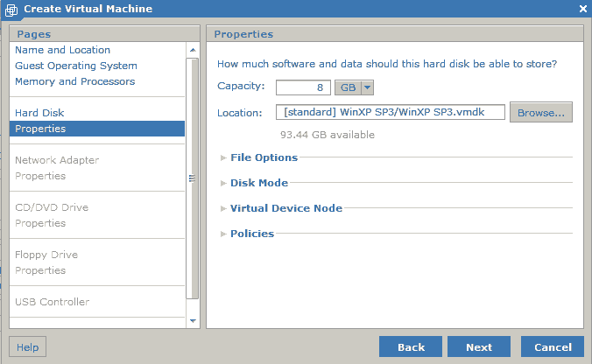The image size is (592, 364).
Task: Click the Location path text field
Action: pos(391,112)
